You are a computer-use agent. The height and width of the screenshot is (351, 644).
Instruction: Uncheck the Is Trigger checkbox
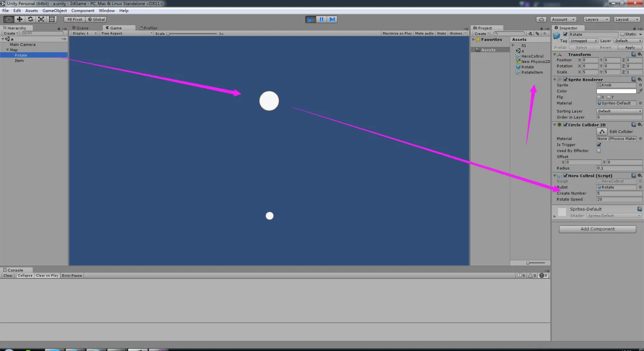pyautogui.click(x=598, y=145)
